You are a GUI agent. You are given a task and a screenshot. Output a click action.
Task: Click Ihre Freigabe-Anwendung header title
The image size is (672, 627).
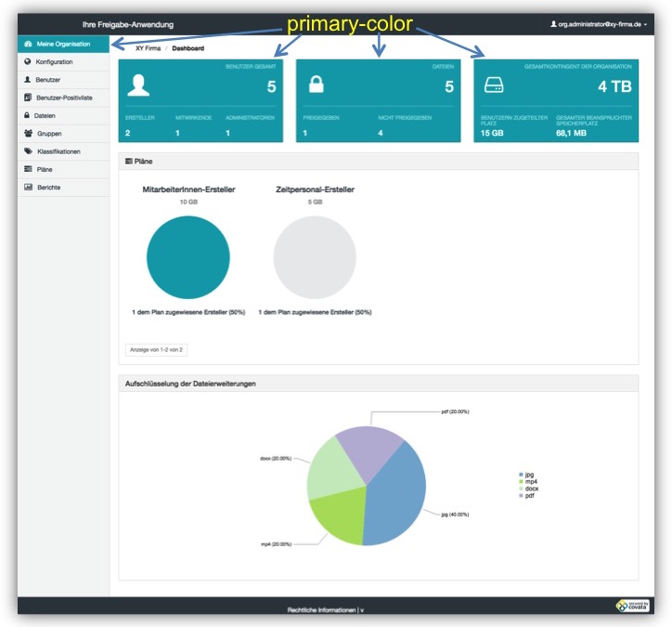pyautogui.click(x=128, y=24)
